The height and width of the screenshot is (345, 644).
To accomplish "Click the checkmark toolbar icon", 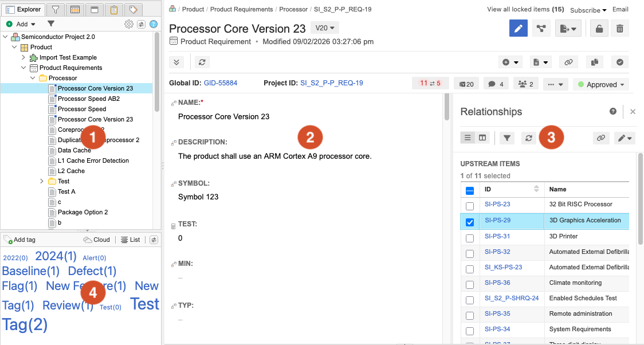I will click(620, 62).
